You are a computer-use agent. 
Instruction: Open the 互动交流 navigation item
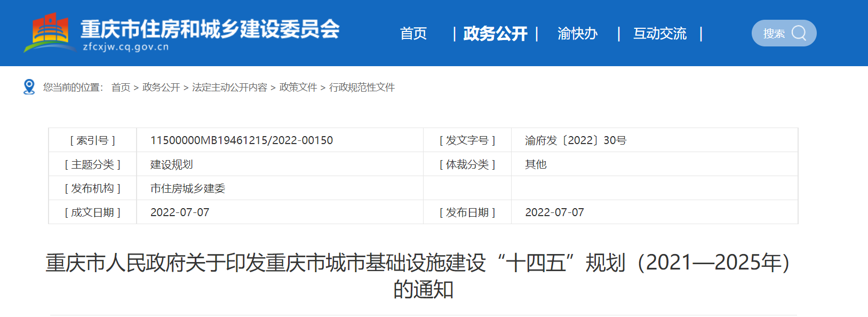coord(659,34)
